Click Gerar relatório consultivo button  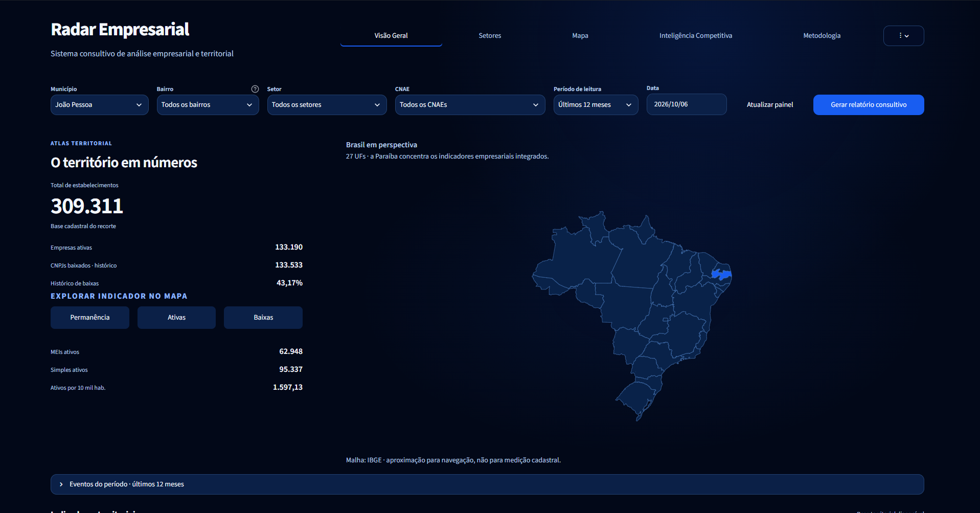869,105
